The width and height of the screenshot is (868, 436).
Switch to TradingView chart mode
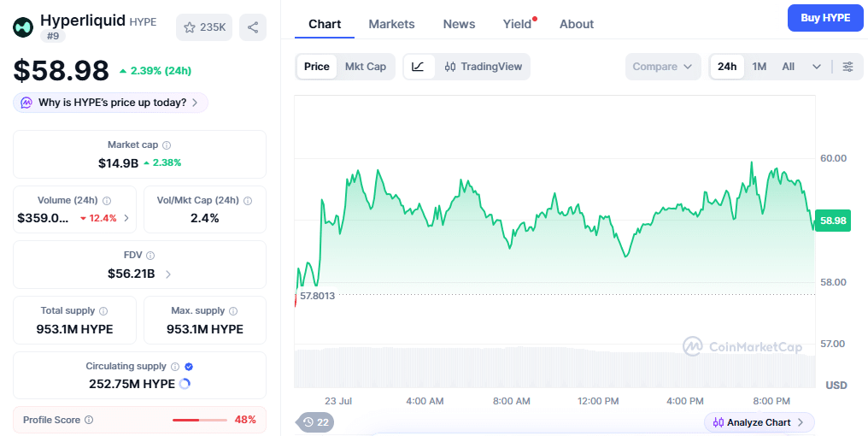(x=484, y=67)
